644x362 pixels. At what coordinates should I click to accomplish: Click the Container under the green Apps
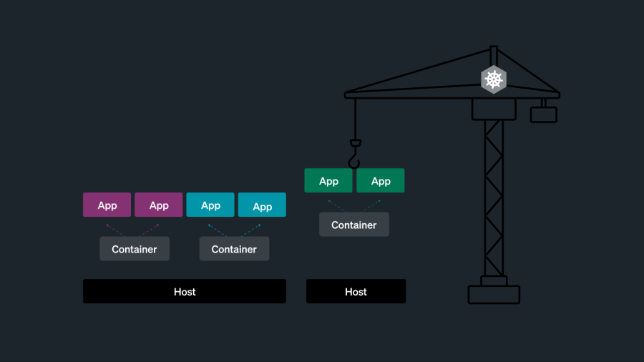354,225
